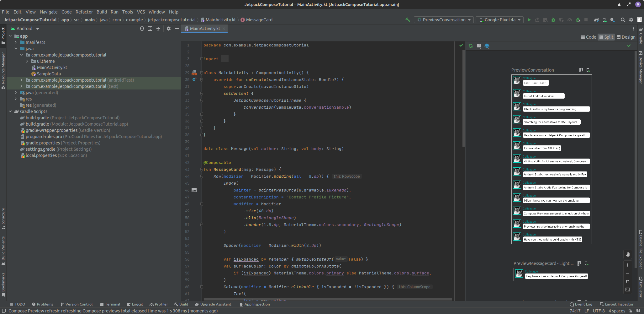Deploy PreviewConversation preview to device
This screenshot has width=644, height=314.
click(588, 70)
